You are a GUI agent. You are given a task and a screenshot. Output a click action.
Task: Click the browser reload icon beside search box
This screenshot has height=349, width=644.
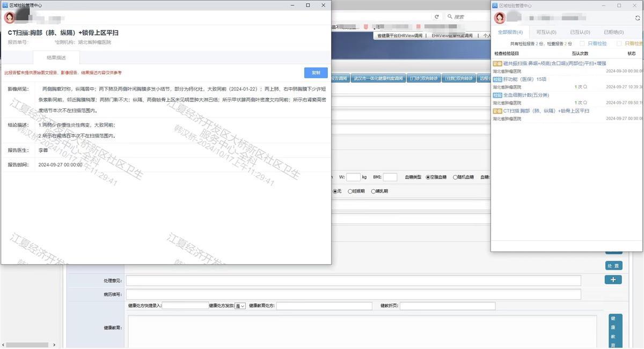pyautogui.click(x=437, y=17)
